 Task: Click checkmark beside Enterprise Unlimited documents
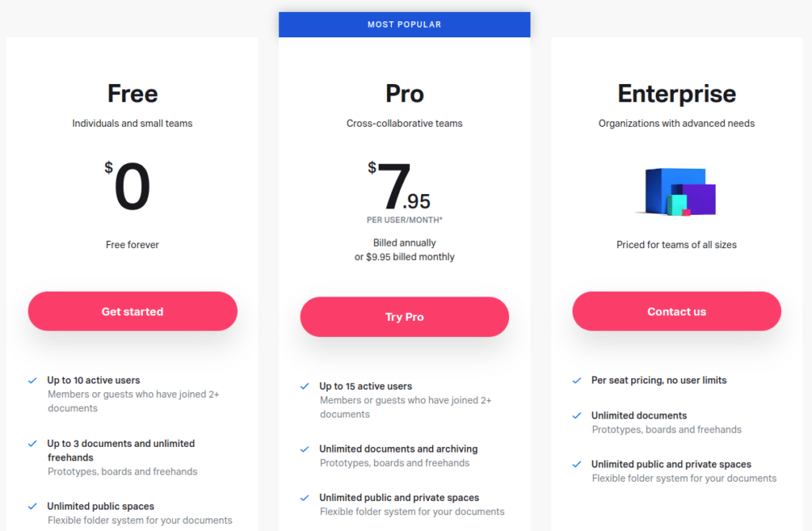point(577,415)
